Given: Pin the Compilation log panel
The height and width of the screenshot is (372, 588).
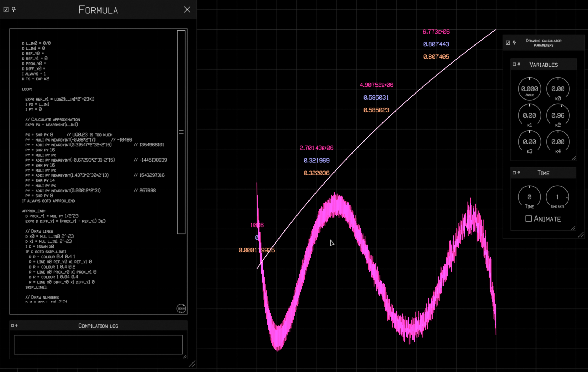Looking at the screenshot, I should pos(16,325).
